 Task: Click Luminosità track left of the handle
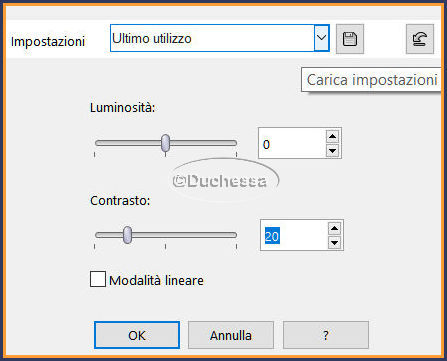(x=128, y=143)
